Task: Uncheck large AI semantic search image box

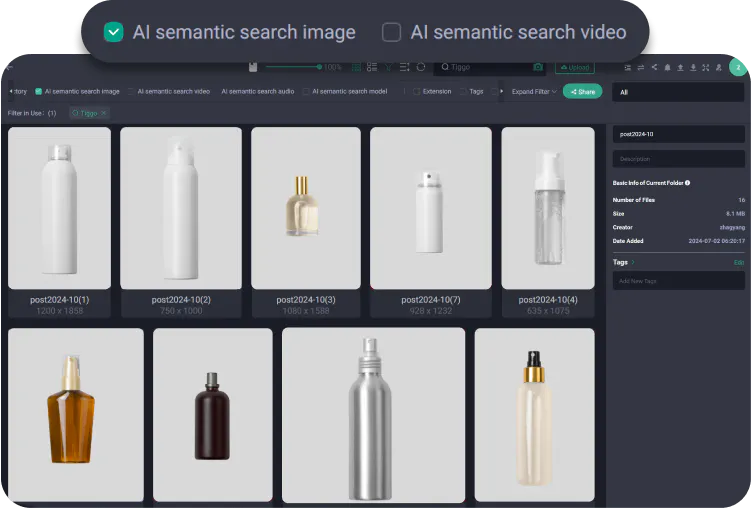Action: [114, 32]
